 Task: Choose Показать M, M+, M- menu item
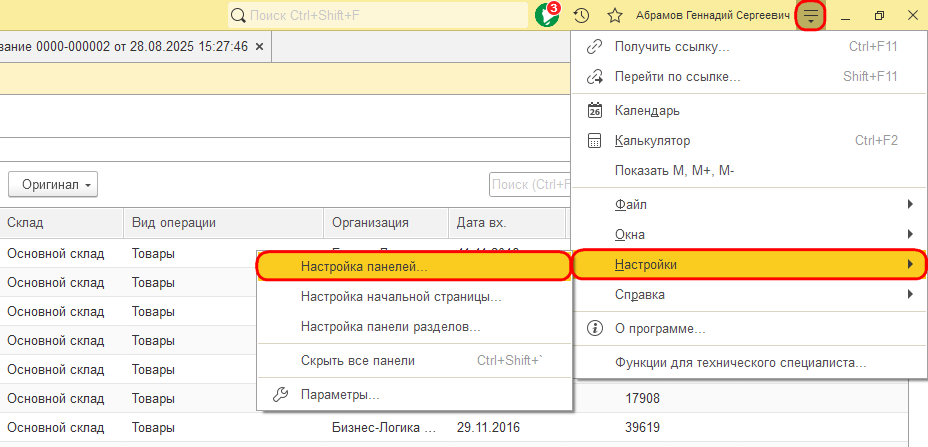point(749,171)
